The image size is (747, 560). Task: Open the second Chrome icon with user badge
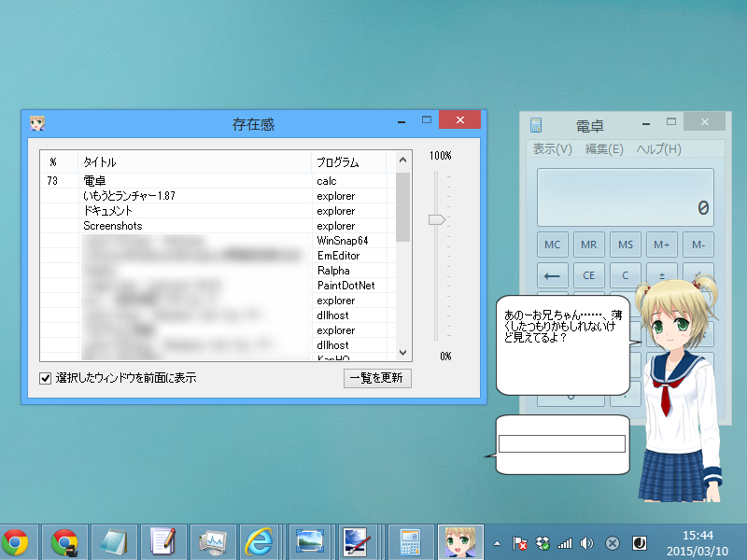pos(64,542)
